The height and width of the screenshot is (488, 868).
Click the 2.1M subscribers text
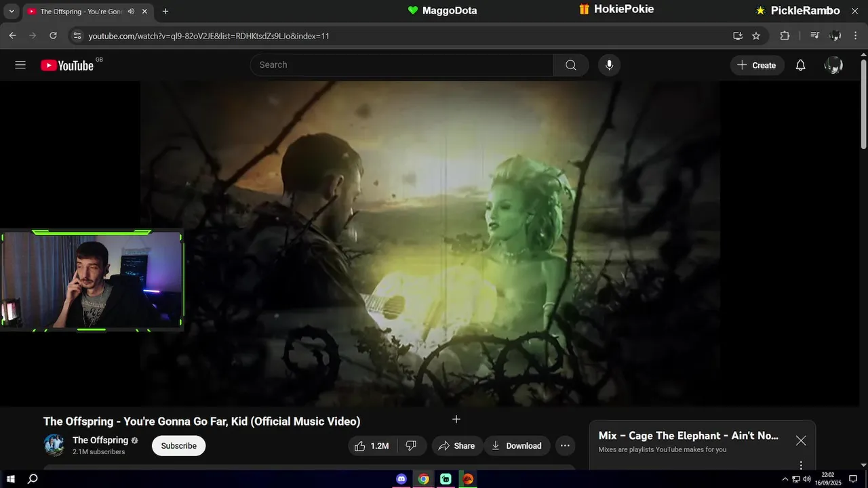point(99,452)
